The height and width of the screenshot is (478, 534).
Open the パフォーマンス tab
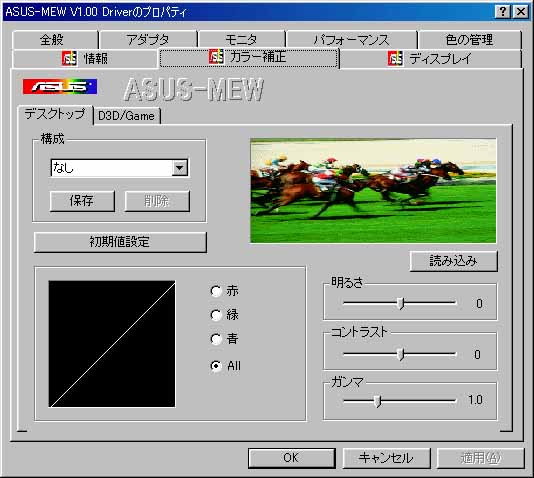coord(351,40)
